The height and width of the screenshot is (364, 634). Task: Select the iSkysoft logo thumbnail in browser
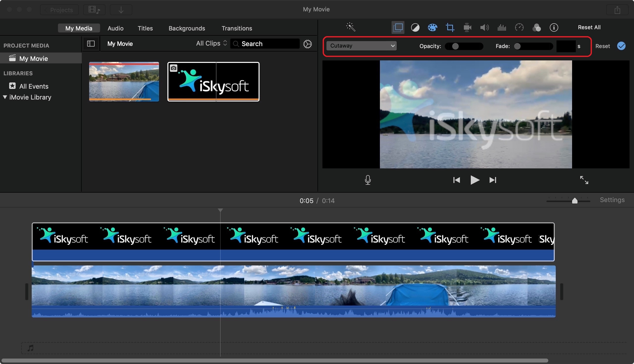tap(213, 81)
